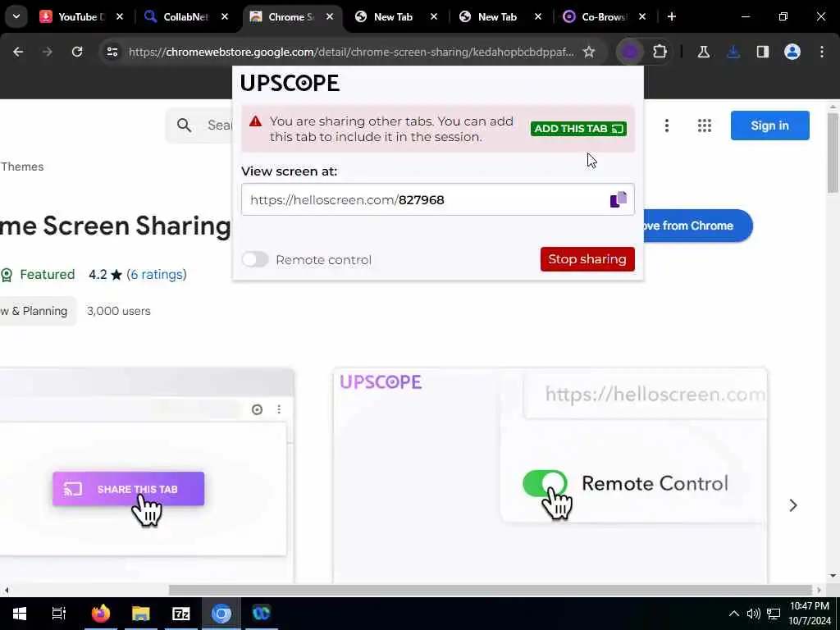Open the 6 ratings link
Image resolution: width=840 pixels, height=630 pixels.
[x=157, y=274]
